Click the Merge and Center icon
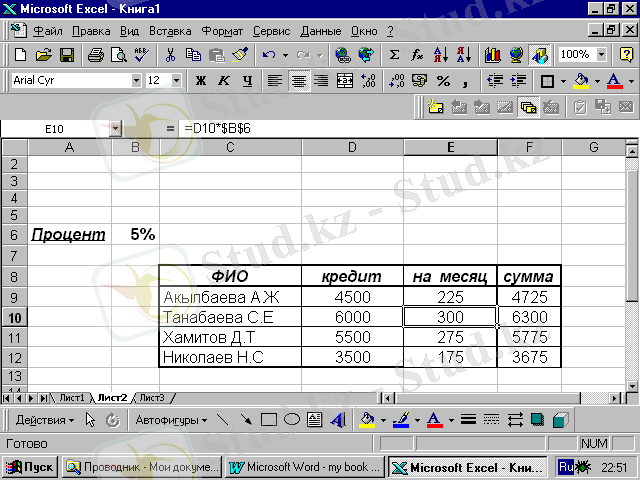 345,80
